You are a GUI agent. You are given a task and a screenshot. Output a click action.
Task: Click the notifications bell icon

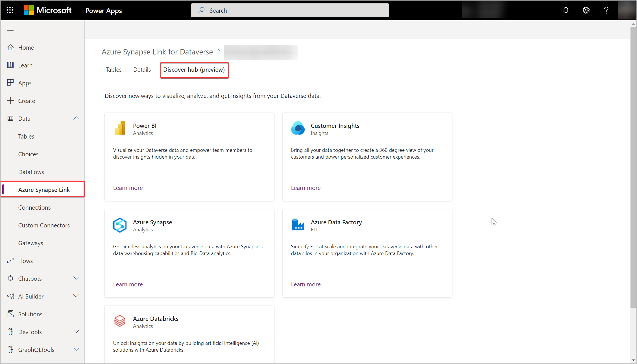point(567,10)
